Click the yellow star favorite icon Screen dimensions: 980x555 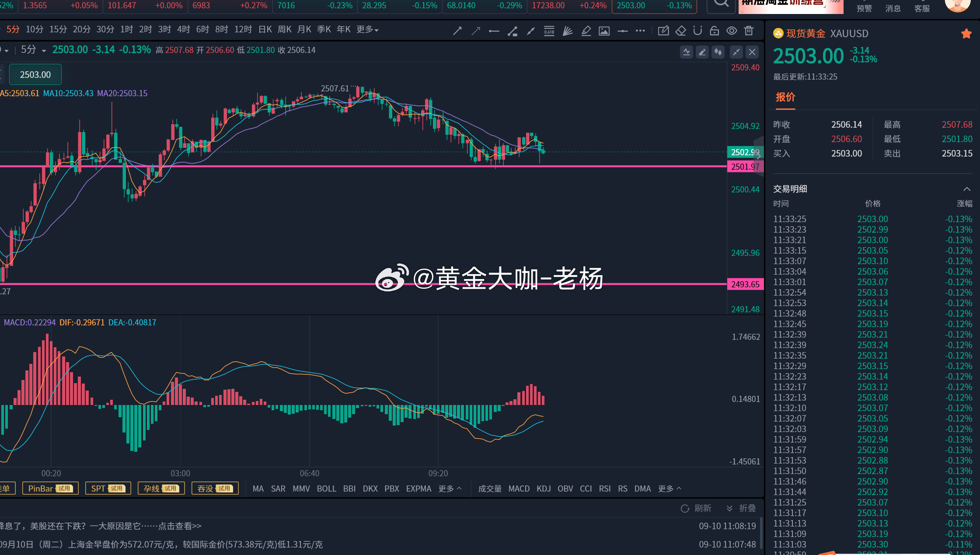(966, 34)
